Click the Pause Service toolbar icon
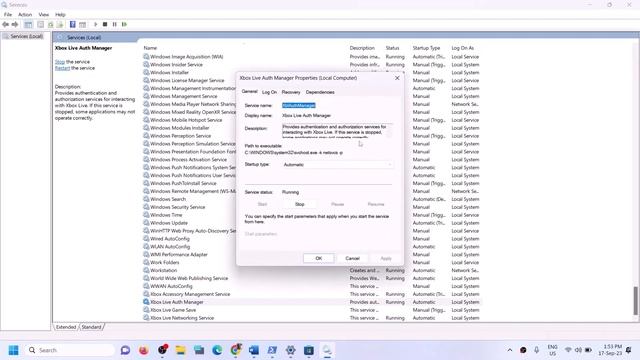Viewport: 640px width, 360px height. click(115, 24)
